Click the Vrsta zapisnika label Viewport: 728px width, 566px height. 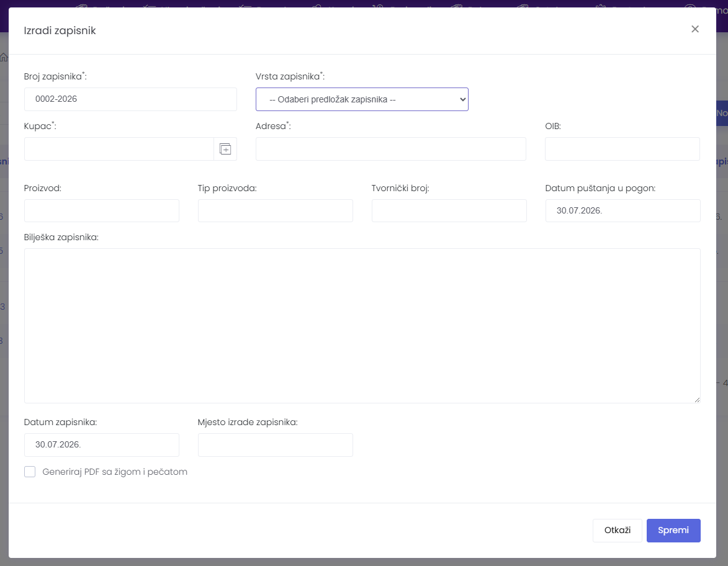tap(290, 76)
